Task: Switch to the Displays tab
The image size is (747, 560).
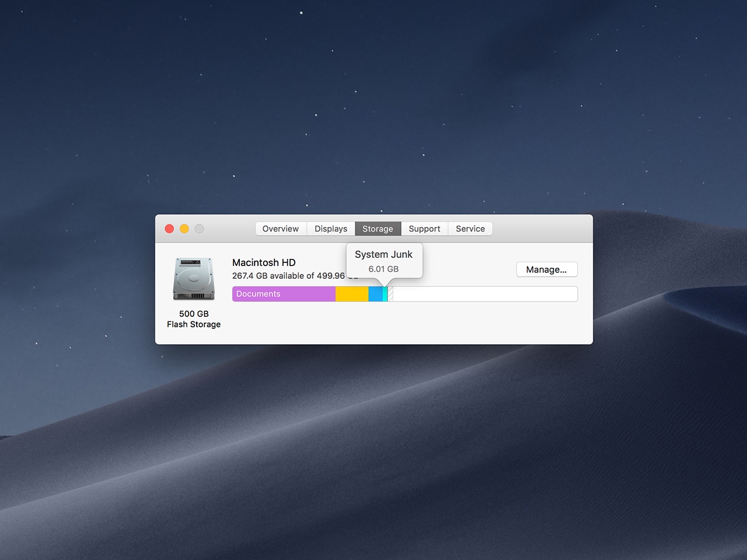Action: point(330,229)
